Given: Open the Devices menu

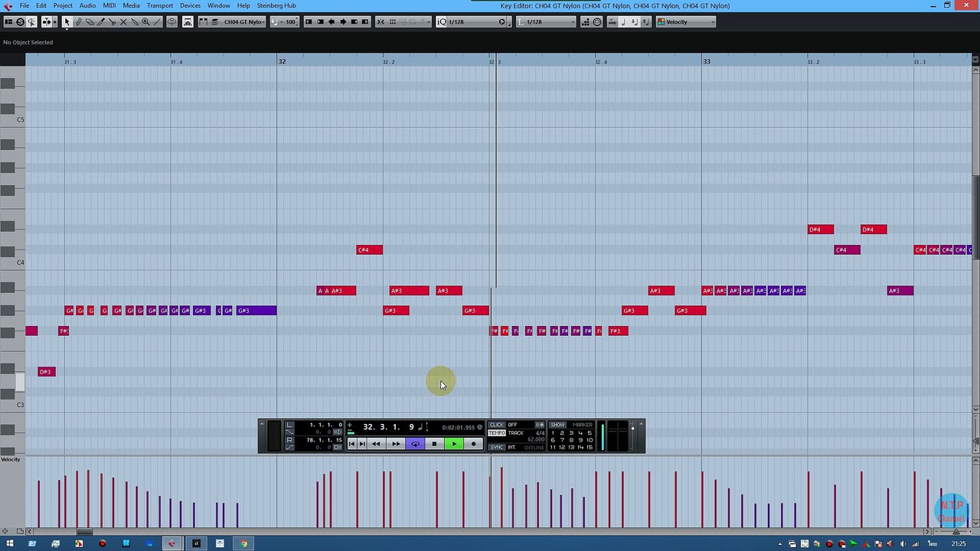Looking at the screenshot, I should click(190, 5).
